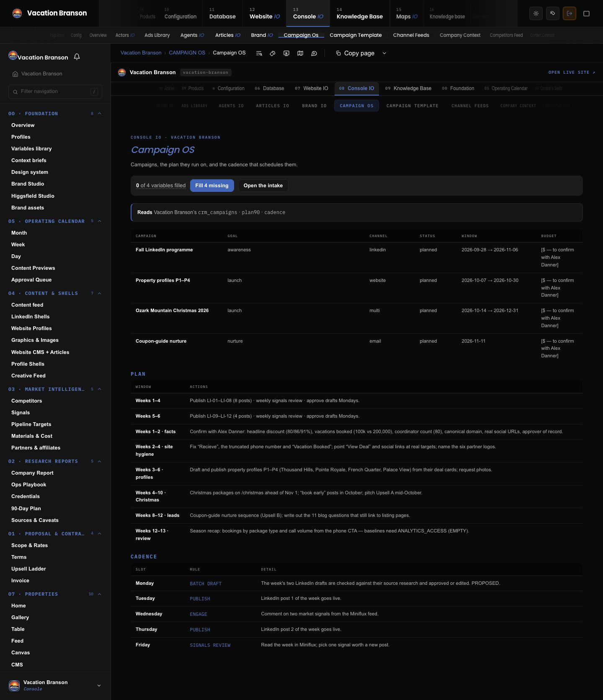Open Higgsfield Studio in the sidebar

point(33,196)
